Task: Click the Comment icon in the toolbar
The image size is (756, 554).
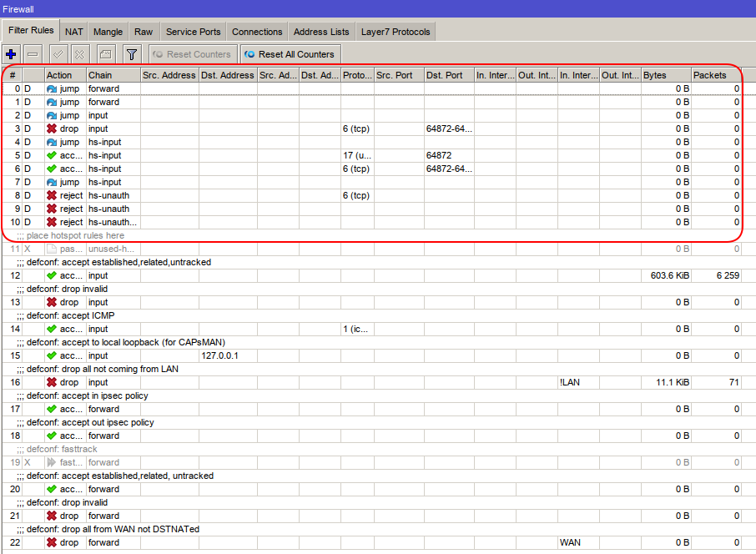Action: 106,54
